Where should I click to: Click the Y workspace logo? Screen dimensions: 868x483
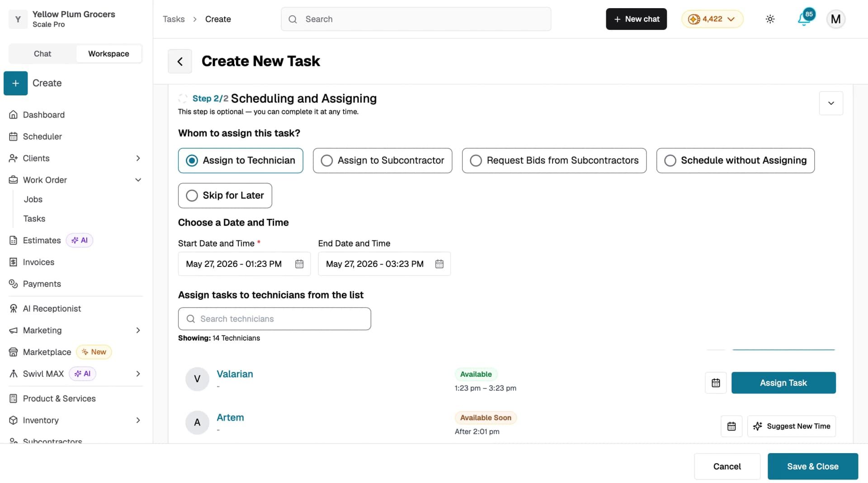click(18, 19)
